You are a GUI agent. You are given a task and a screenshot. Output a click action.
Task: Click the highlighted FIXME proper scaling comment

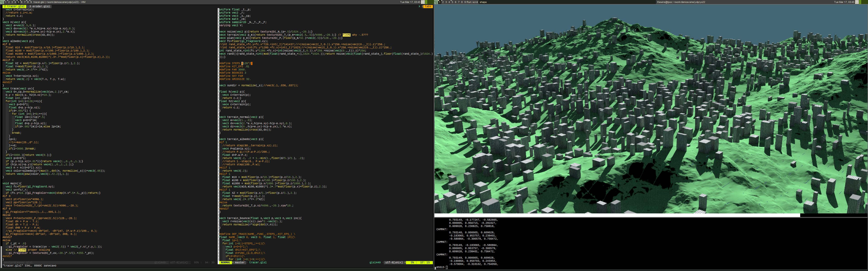(22, 250)
